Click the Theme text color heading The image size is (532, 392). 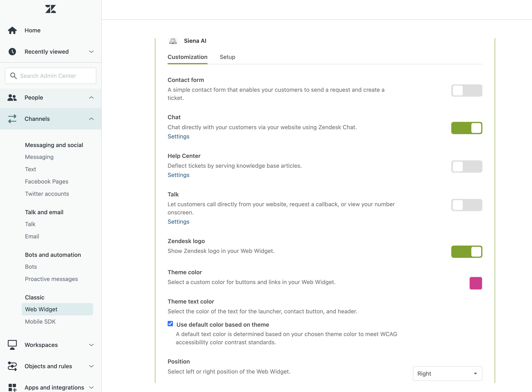point(191,301)
